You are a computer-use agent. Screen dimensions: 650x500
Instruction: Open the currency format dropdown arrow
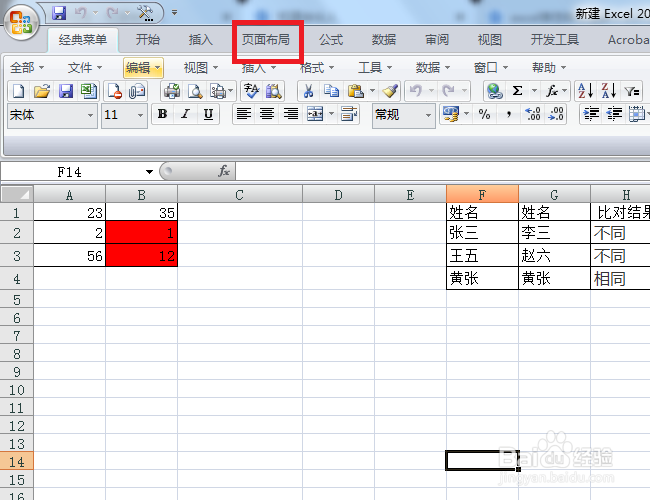point(466,114)
